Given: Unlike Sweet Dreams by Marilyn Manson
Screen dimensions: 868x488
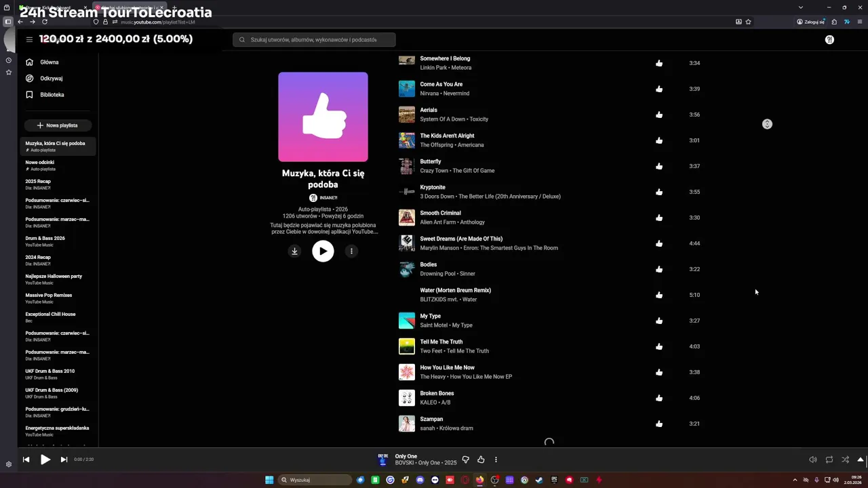Looking at the screenshot, I should (659, 243).
